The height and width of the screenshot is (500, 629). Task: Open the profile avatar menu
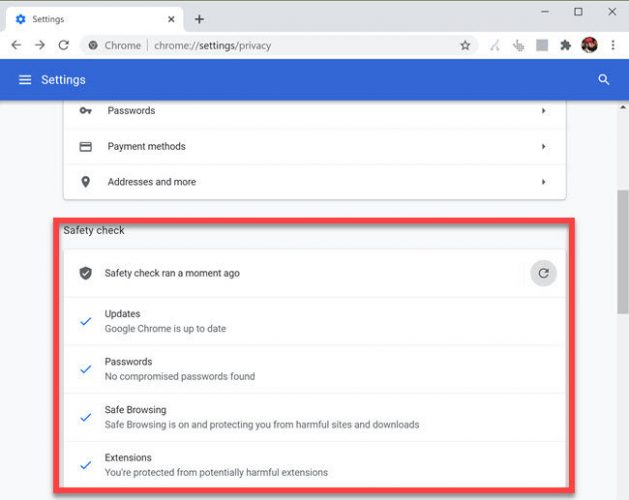[x=589, y=45]
